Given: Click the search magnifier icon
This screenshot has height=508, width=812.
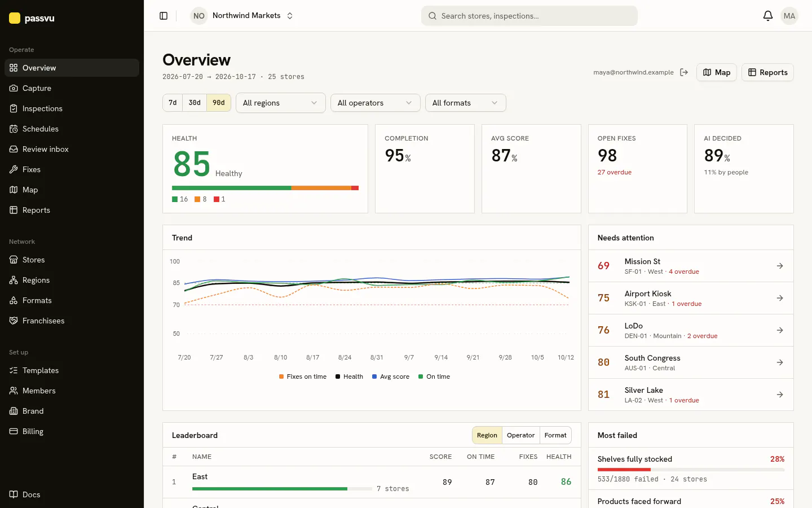Looking at the screenshot, I should click(433, 16).
